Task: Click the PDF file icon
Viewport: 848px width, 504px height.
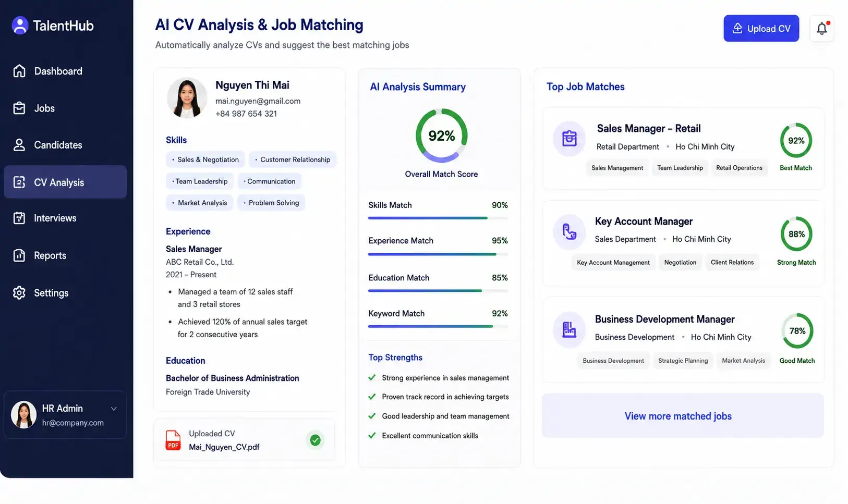Action: pos(173,440)
